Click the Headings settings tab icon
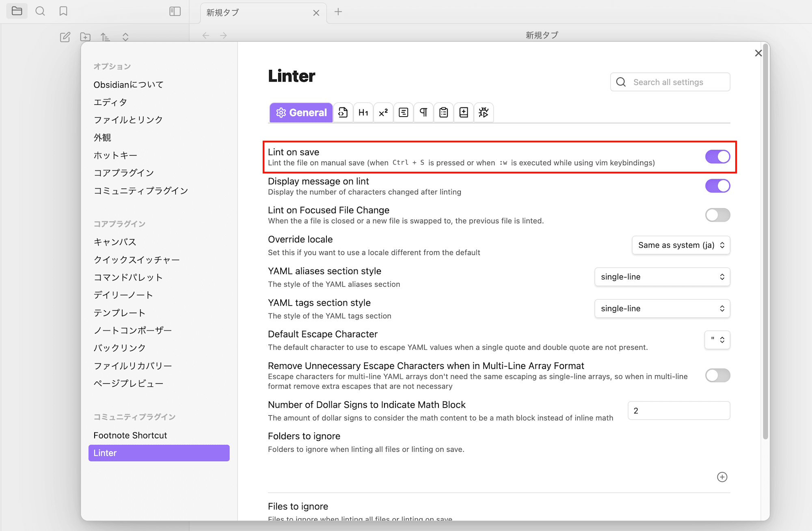This screenshot has width=812, height=531. (x=362, y=112)
